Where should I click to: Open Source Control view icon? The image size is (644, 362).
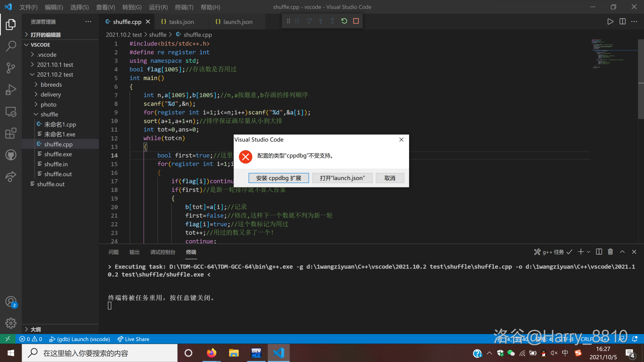(11, 68)
